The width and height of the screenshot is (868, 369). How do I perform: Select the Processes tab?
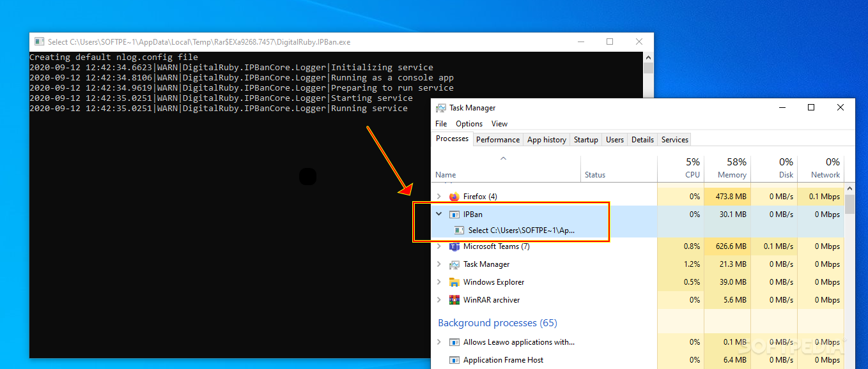click(453, 139)
